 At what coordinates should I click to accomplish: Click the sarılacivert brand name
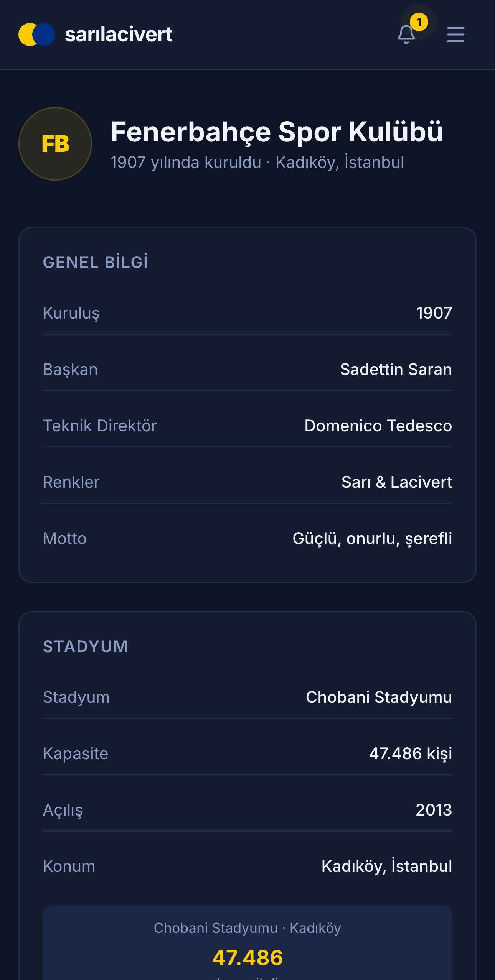pyautogui.click(x=119, y=35)
